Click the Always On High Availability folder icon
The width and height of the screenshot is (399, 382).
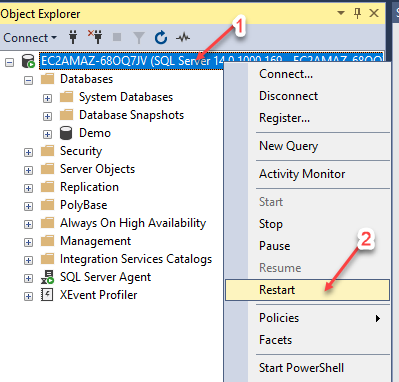click(47, 223)
